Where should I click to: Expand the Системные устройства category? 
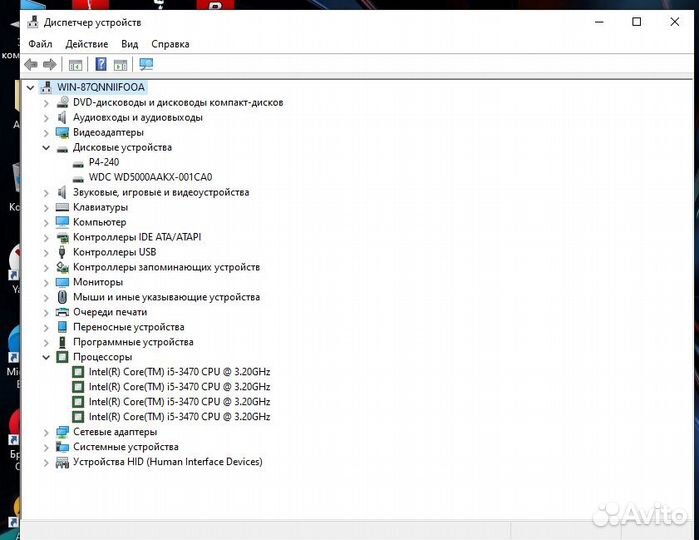(46, 447)
